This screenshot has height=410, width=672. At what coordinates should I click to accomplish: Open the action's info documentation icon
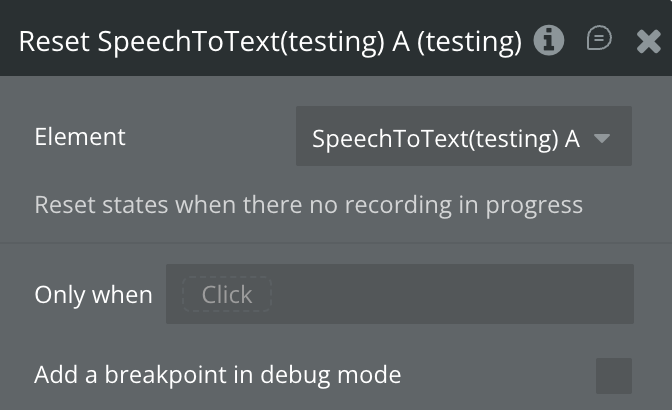(x=548, y=40)
